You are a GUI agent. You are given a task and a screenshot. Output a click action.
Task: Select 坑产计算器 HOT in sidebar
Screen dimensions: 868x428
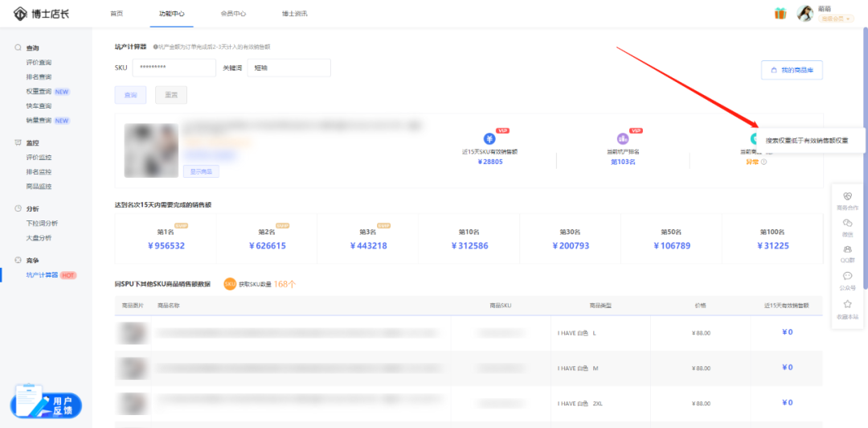(x=51, y=275)
